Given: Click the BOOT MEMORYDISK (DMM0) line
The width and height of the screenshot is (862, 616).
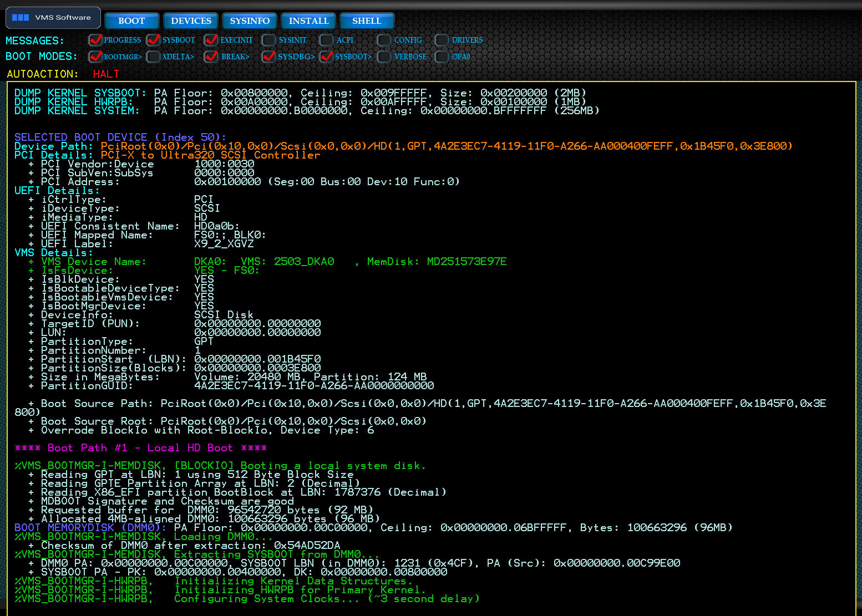Looking at the screenshot, I should click(x=373, y=527).
